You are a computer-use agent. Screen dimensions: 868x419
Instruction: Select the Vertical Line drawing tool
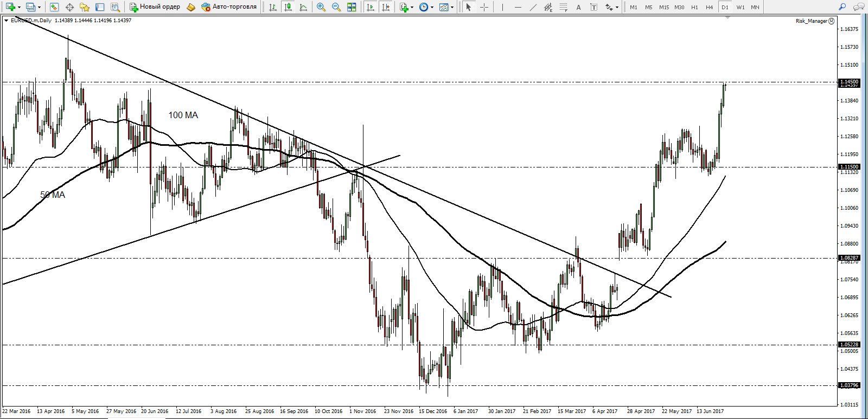(502, 7)
